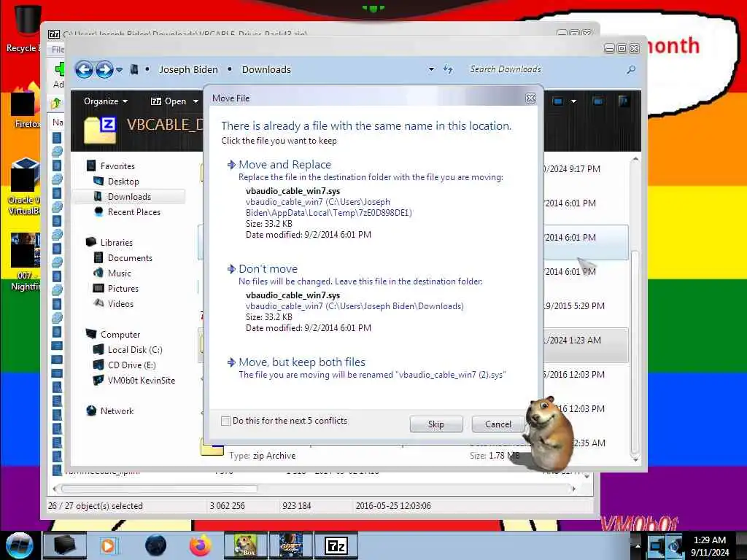Expand the Open button dropdown arrow
Image resolution: width=747 pixels, height=560 pixels.
pyautogui.click(x=196, y=101)
